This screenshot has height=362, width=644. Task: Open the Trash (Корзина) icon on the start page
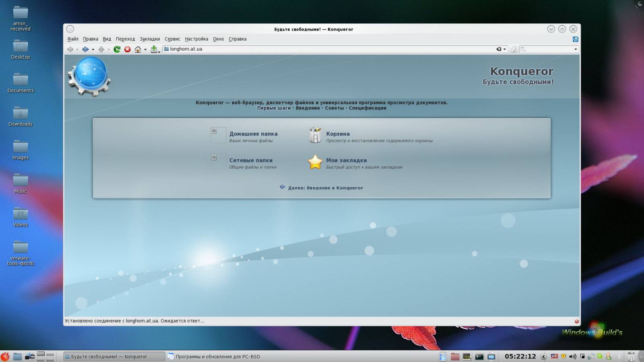click(315, 135)
